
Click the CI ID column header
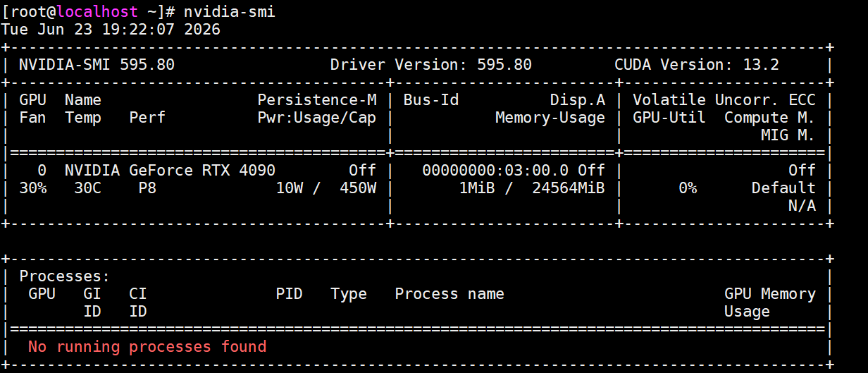pyautogui.click(x=138, y=302)
